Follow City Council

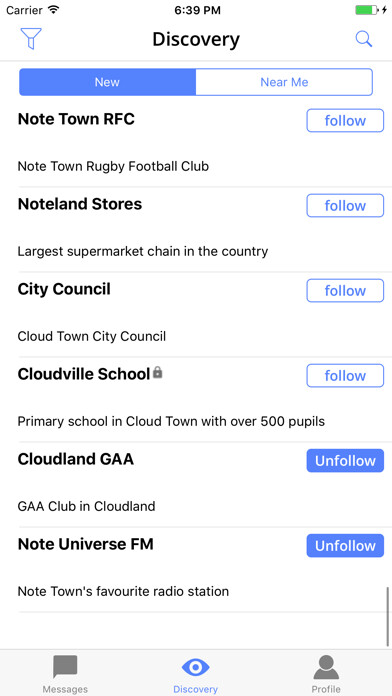tap(345, 291)
